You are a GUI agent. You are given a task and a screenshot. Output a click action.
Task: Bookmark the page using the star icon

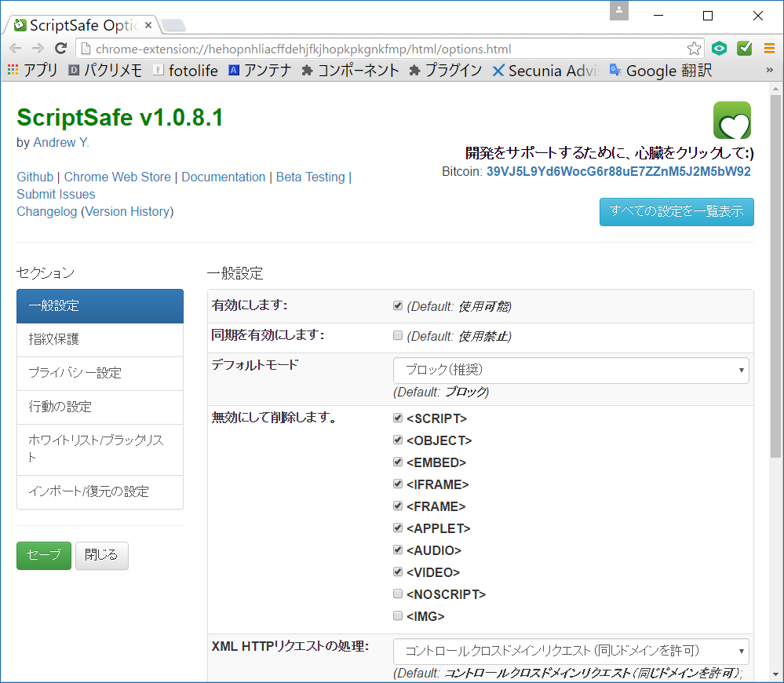tap(694, 48)
